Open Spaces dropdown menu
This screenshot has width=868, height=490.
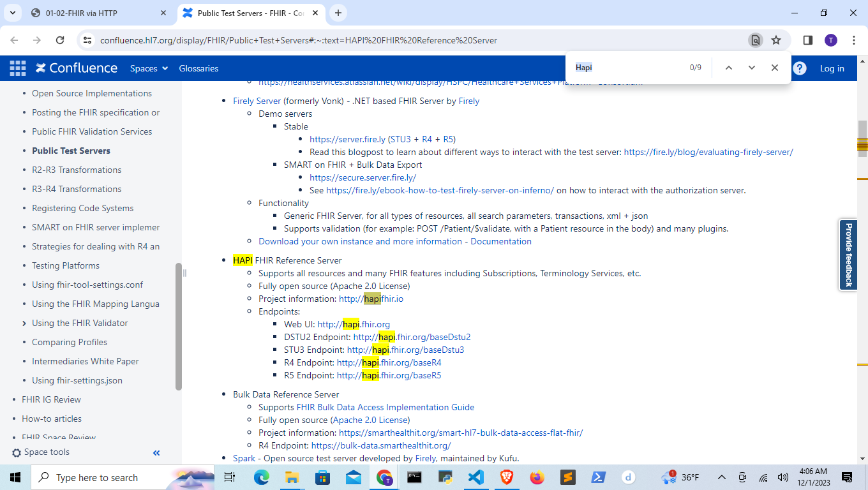point(149,68)
